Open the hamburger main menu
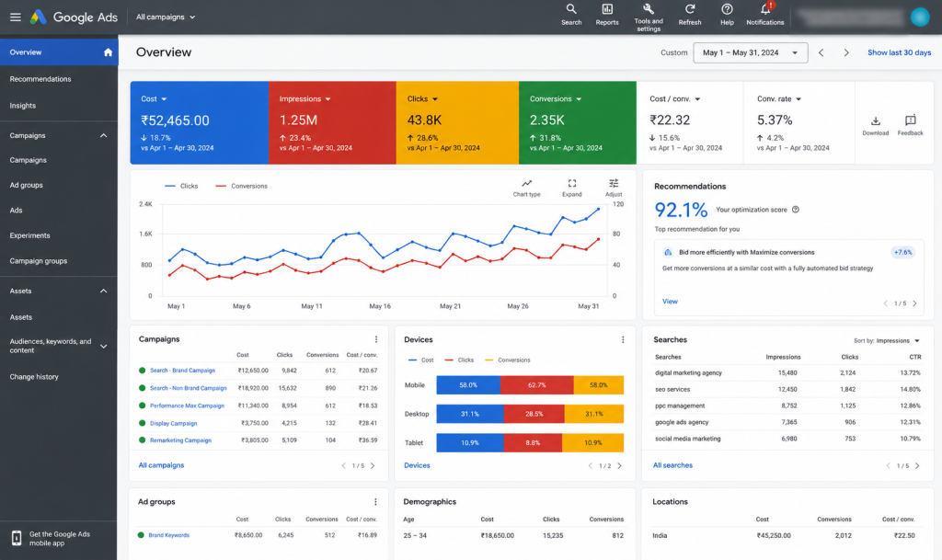 (x=16, y=17)
